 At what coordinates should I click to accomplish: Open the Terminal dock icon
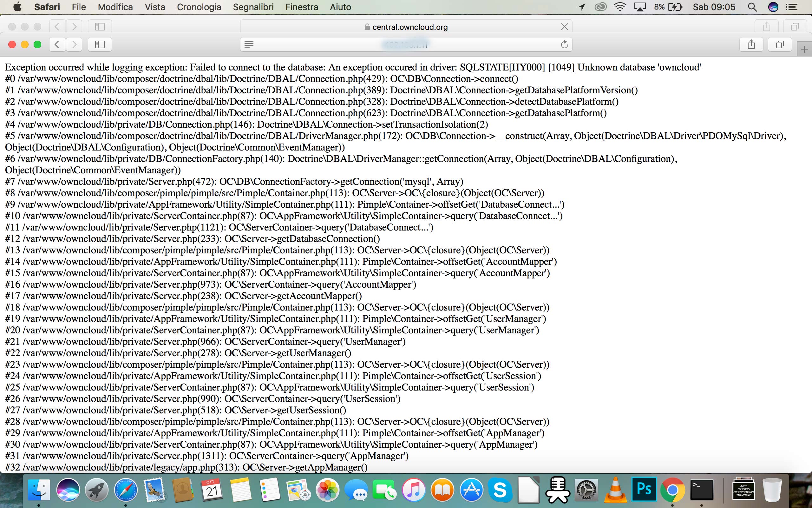(x=702, y=490)
